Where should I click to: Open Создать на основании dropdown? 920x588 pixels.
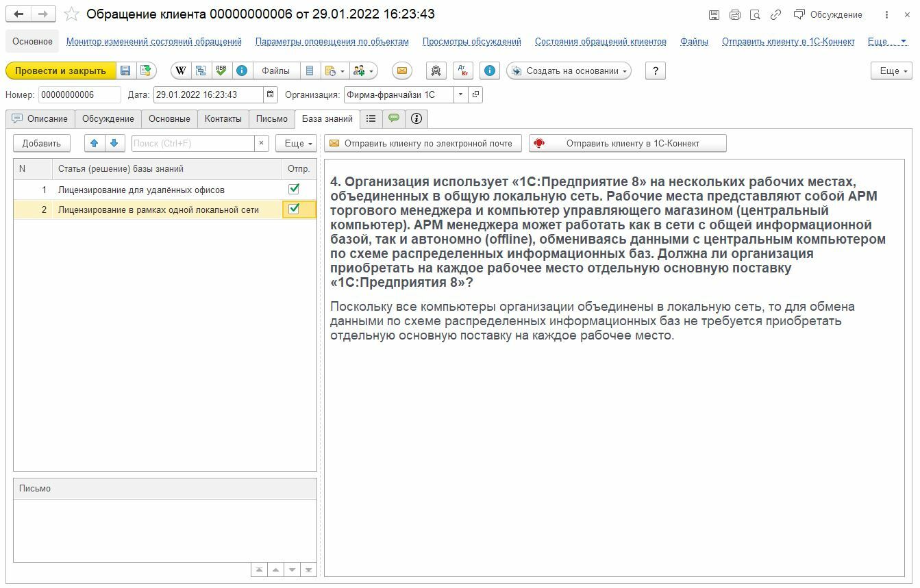tap(569, 71)
